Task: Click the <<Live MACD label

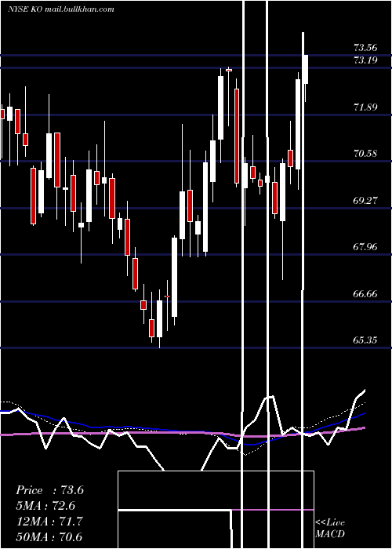Action: pos(330,528)
